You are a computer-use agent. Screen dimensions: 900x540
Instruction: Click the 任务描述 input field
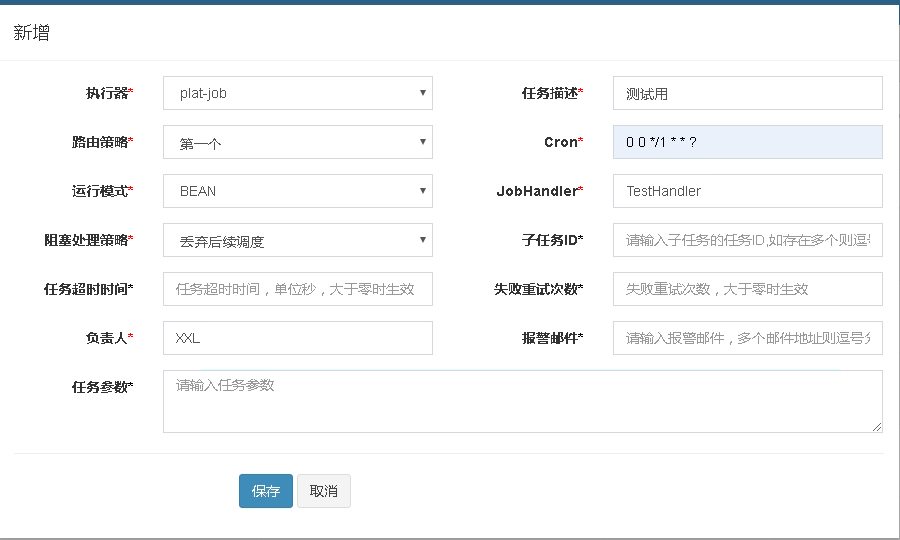point(747,93)
